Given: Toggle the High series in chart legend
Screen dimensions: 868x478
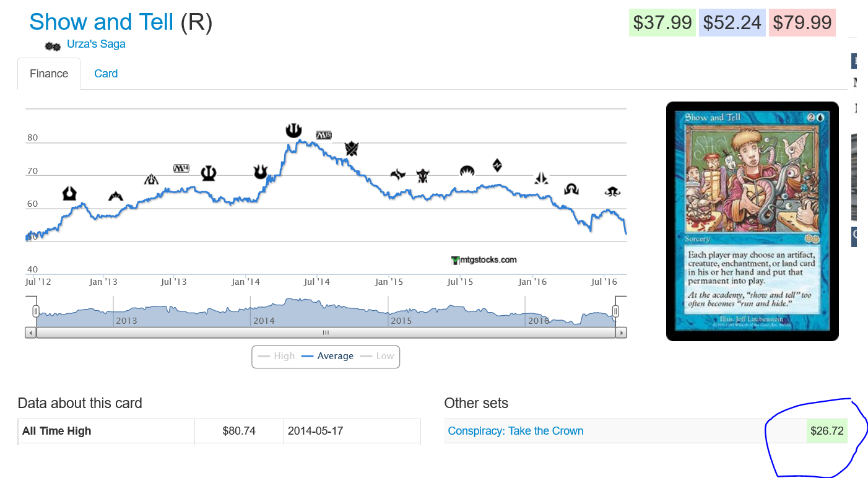Looking at the screenshot, I should tap(277, 356).
